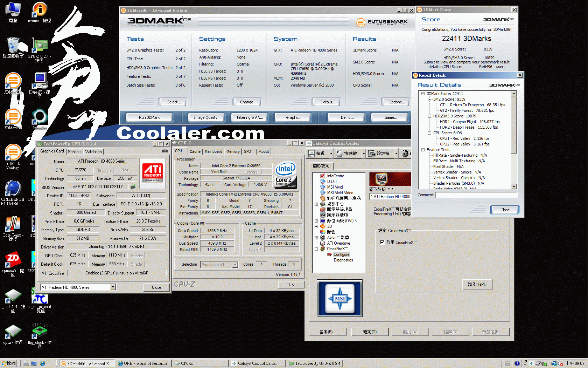Collapse the SM2.0 Score 8339 node

[429, 99]
